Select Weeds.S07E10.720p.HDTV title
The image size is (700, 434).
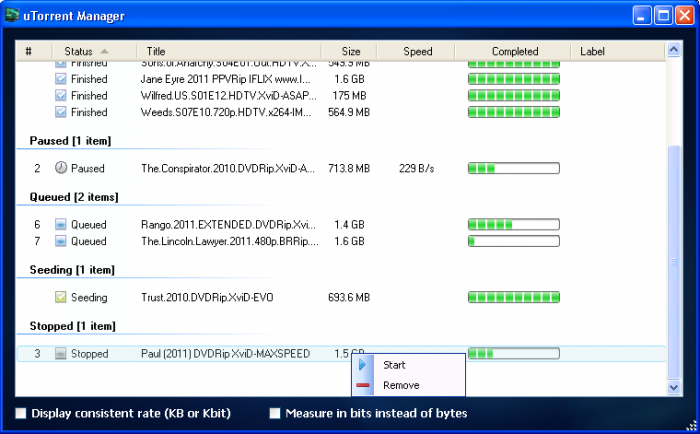[x=226, y=112]
